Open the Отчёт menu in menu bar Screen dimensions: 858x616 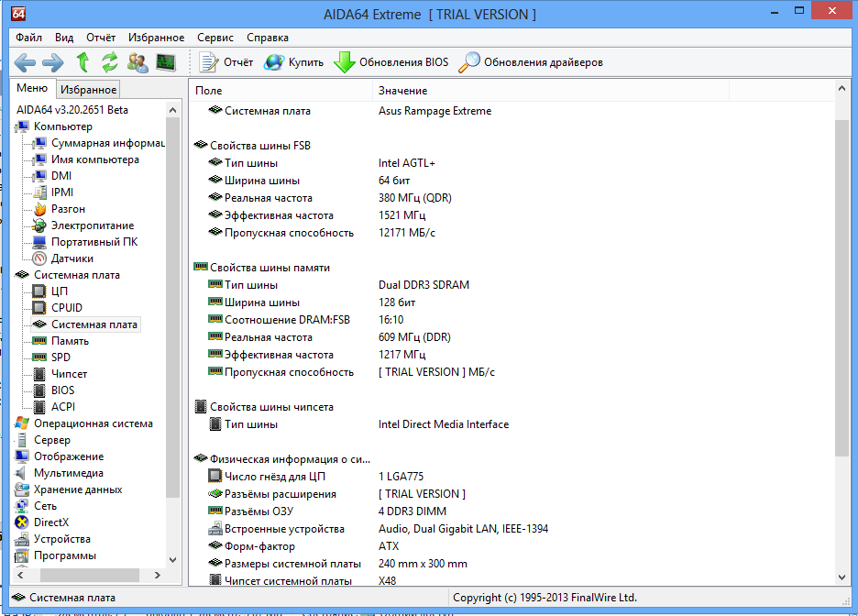click(101, 38)
